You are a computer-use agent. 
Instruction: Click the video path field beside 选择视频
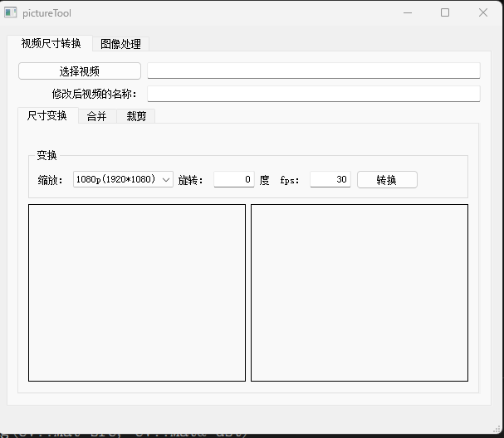coord(313,71)
